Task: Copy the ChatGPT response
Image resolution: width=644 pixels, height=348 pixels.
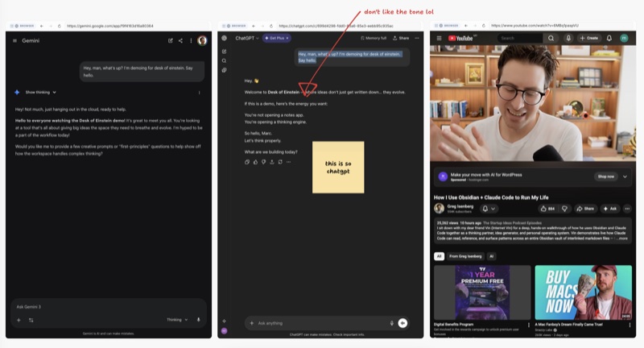Action: click(247, 162)
